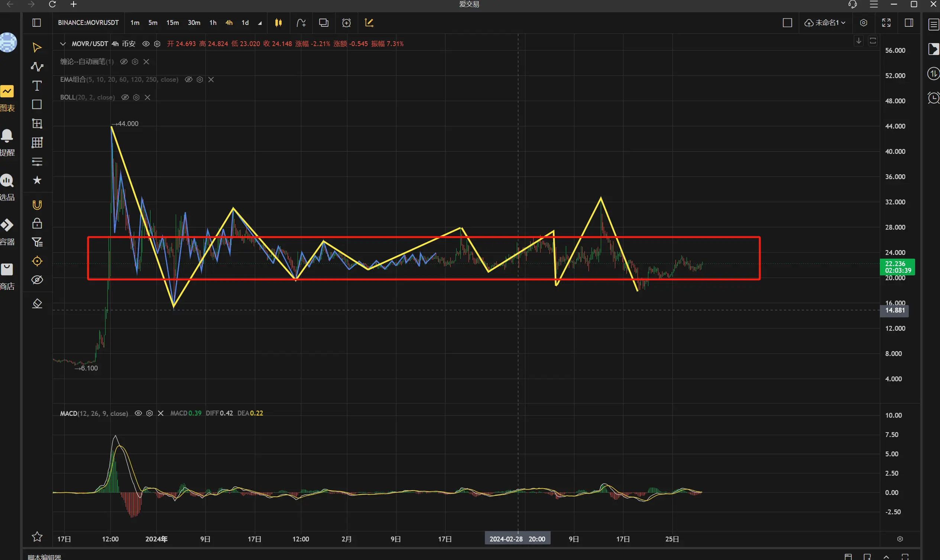Click the yellow drawing pencil toolbar icon
This screenshot has width=940, height=560.
[369, 23]
